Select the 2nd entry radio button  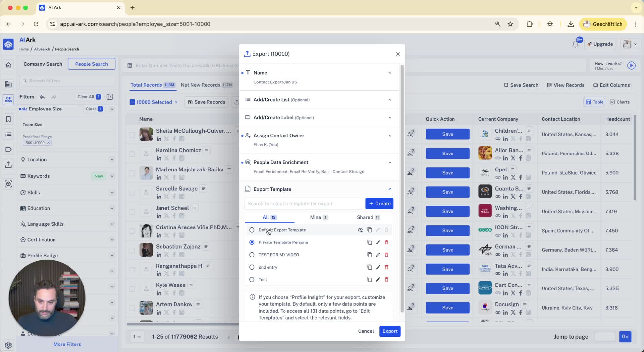252,267
